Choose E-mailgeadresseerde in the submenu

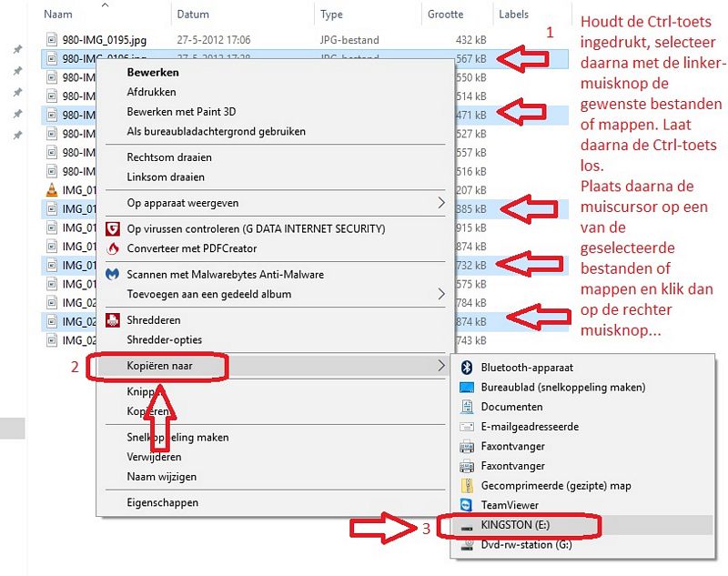pyautogui.click(x=530, y=427)
